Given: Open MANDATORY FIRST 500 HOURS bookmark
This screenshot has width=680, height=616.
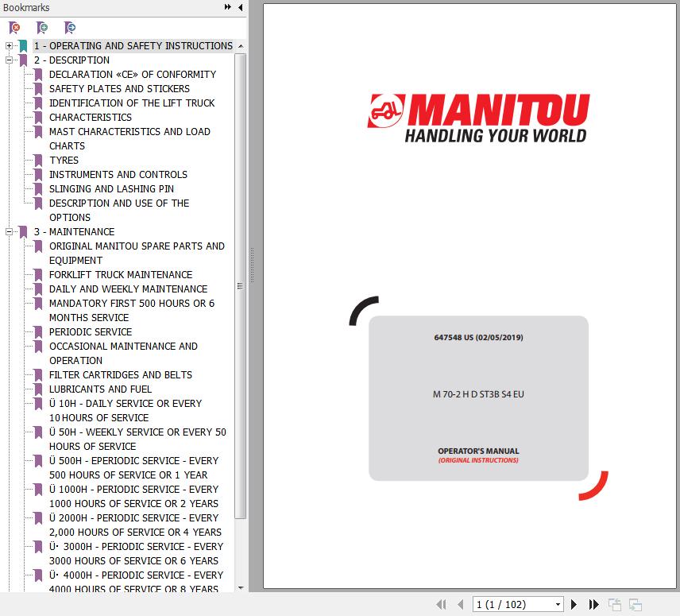Looking at the screenshot, I should click(x=131, y=310).
